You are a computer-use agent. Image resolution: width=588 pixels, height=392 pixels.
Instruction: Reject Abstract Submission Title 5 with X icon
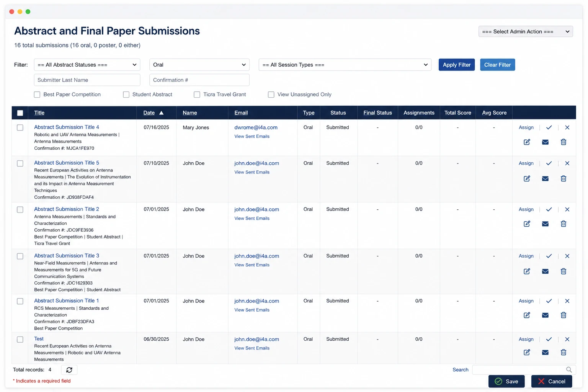[x=567, y=163]
